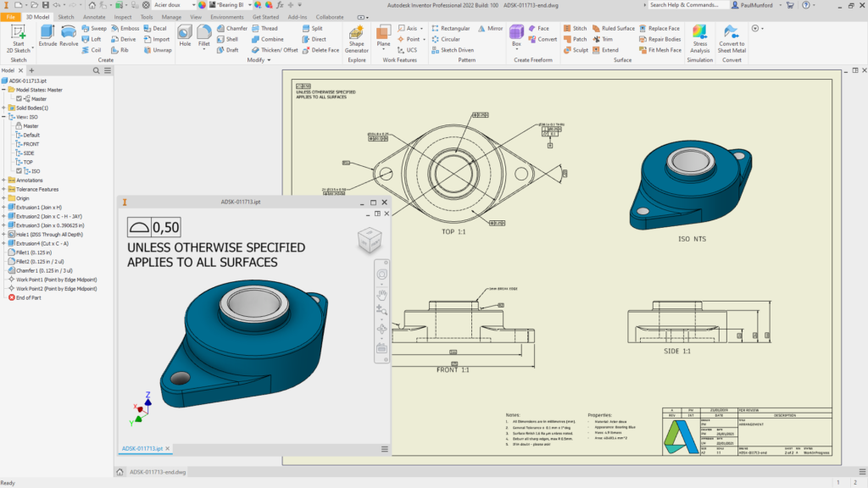This screenshot has width=868, height=488.
Task: Select the Revolve tool
Action: (69, 36)
